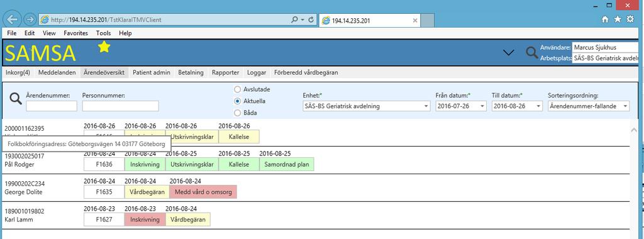Open the Edit menu
This screenshot has width=644, height=239.
tap(30, 33)
